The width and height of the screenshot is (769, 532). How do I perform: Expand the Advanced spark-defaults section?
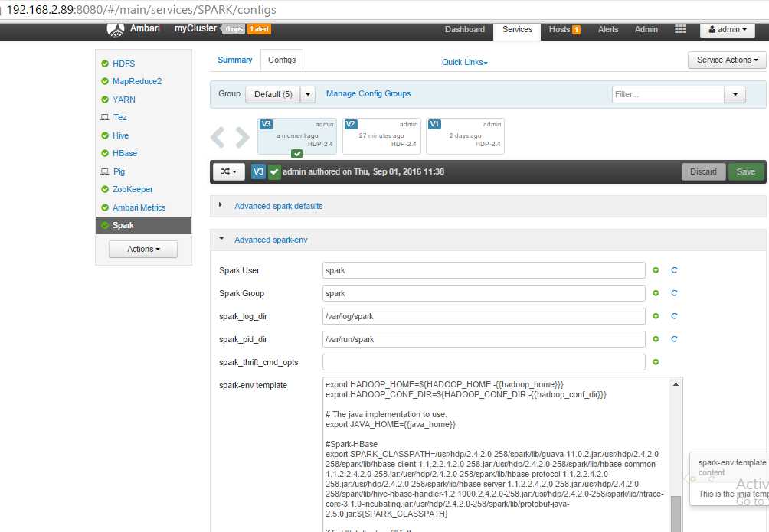(x=278, y=207)
